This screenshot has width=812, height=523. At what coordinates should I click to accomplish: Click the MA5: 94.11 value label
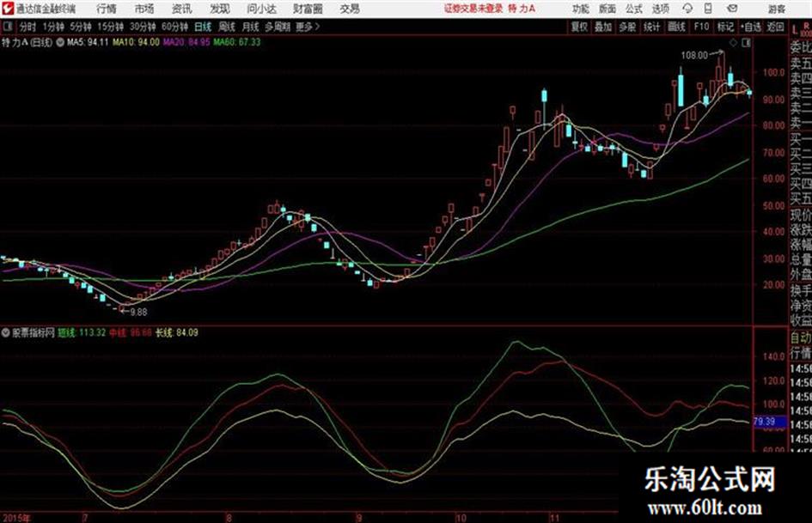[88, 42]
